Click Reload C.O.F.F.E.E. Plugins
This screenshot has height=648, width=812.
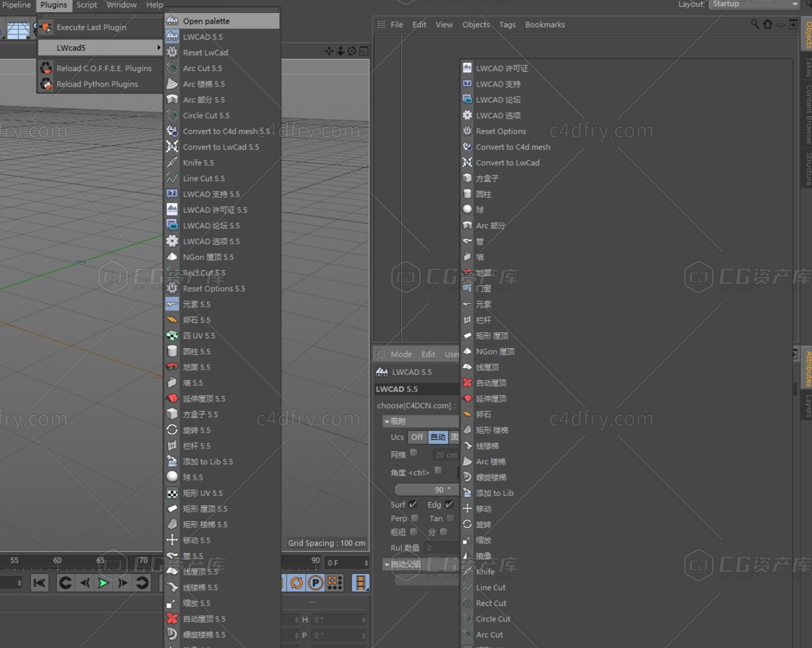point(100,68)
